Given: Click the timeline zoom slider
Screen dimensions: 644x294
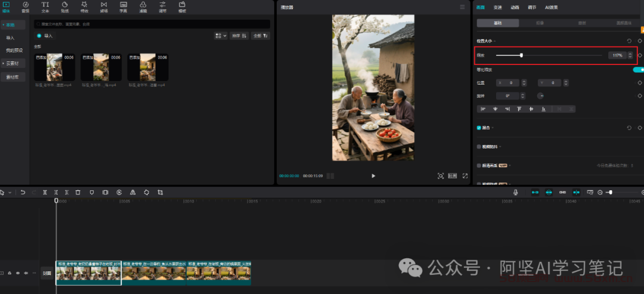Looking at the screenshot, I should (623, 192).
